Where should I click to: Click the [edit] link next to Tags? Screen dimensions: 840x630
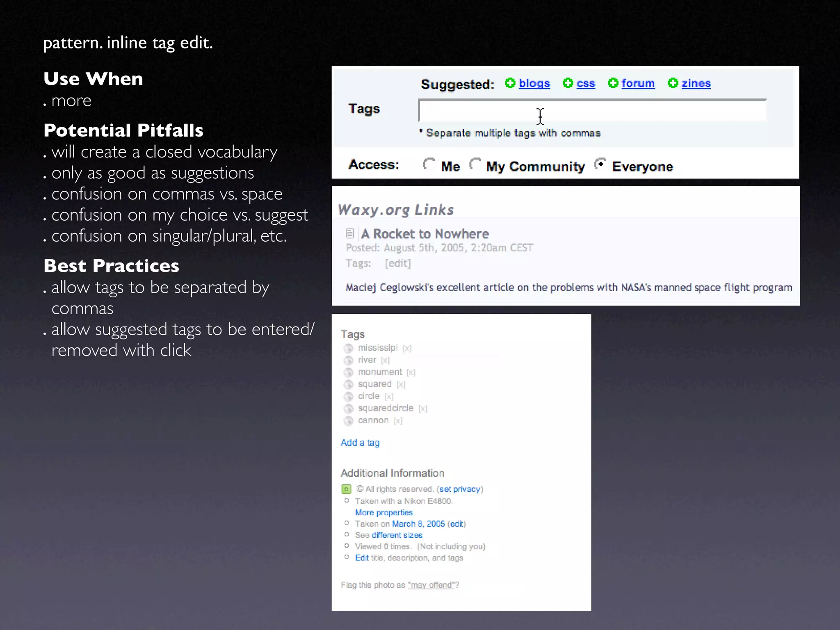click(397, 263)
